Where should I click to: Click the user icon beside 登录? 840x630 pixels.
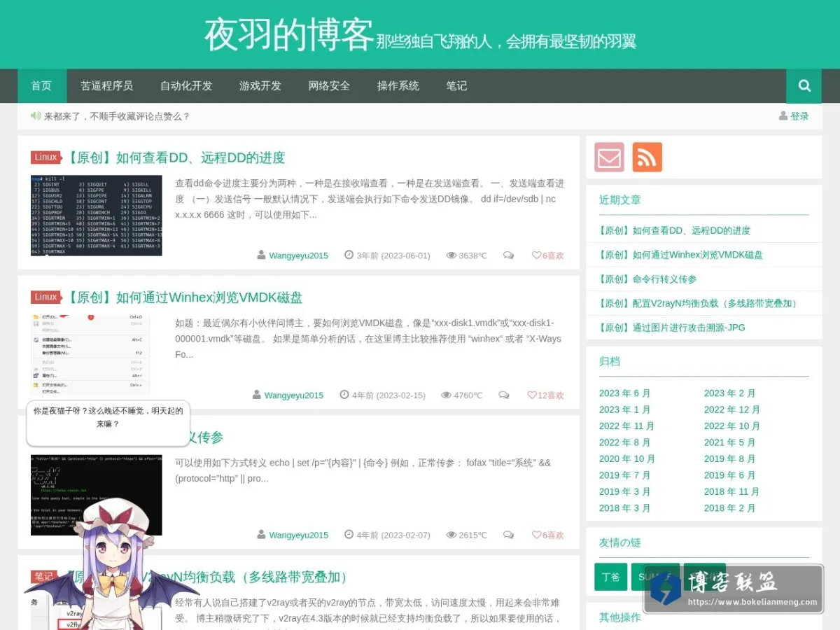(783, 115)
